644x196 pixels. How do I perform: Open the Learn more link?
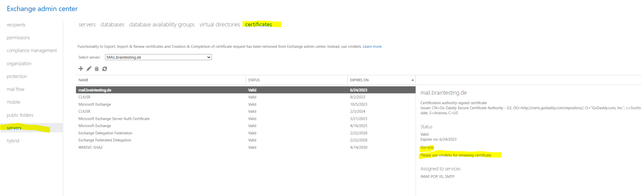[372, 47]
